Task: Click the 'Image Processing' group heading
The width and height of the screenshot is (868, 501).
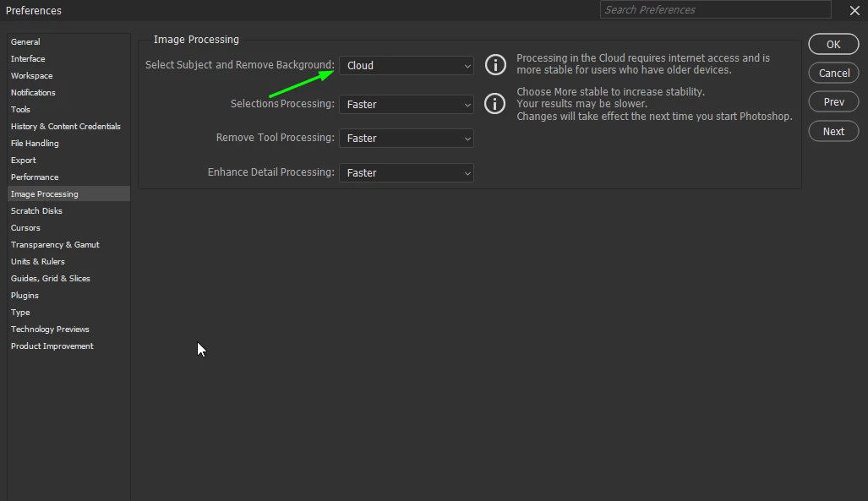Action: (196, 40)
